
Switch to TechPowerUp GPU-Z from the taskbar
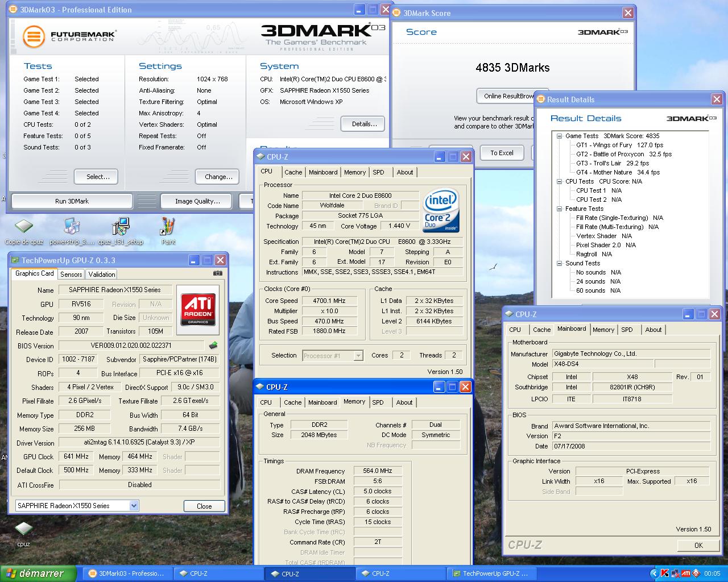(490, 573)
